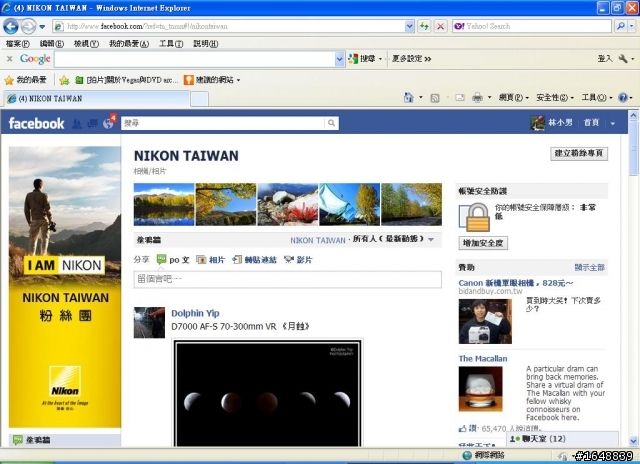Expand the address bar history dropdown
640x464 pixels.
coord(410,27)
